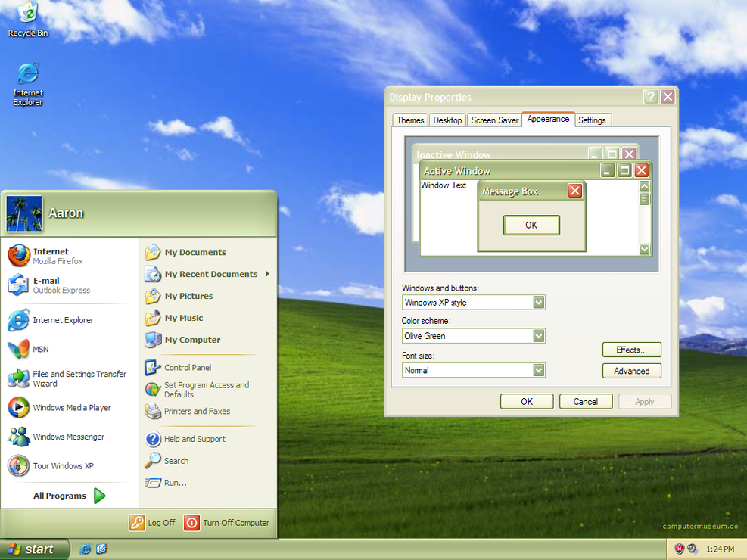Image resolution: width=747 pixels, height=560 pixels.
Task: Switch to the Settings tab
Action: [592, 120]
